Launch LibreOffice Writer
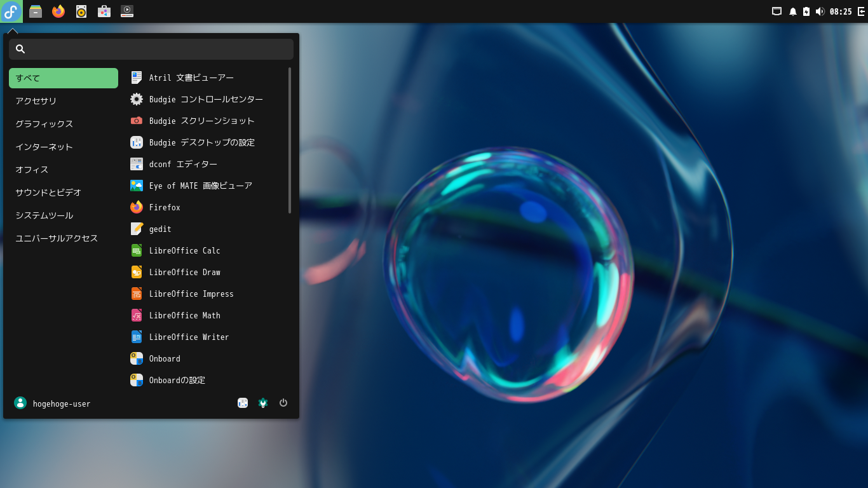 click(207, 337)
